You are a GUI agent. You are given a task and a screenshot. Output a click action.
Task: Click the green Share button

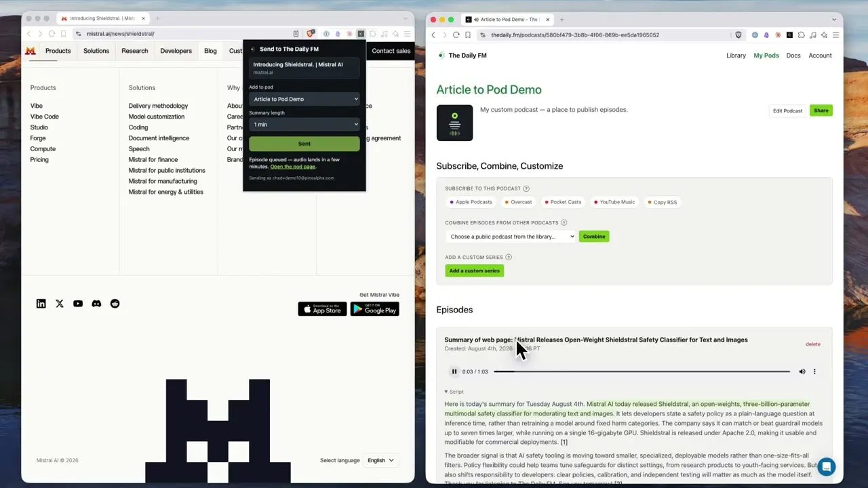coord(821,110)
